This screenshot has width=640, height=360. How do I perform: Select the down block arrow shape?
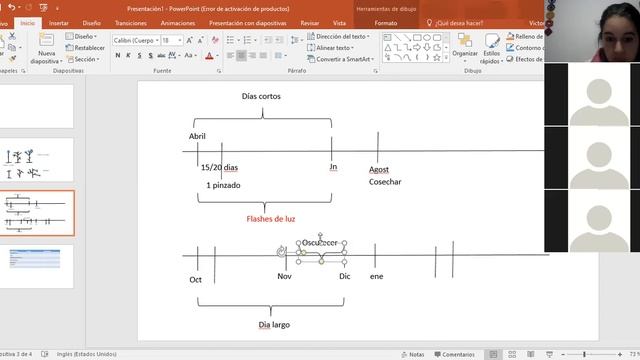(x=427, y=48)
